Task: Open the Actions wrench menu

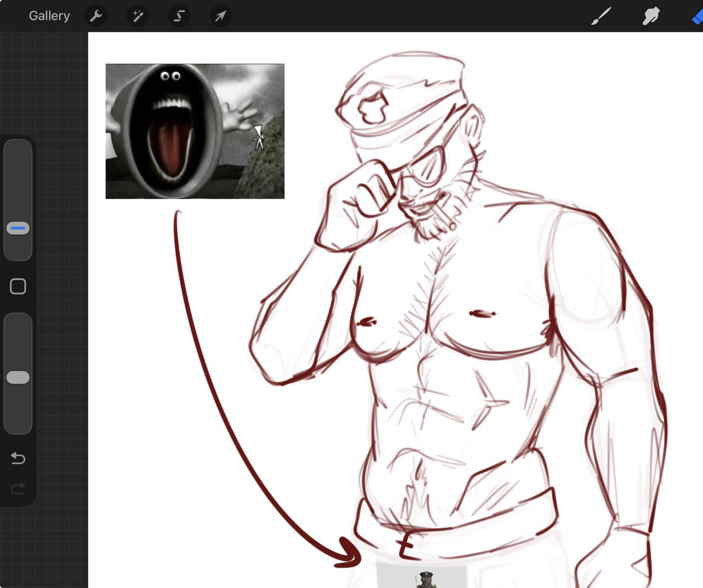Action: click(96, 16)
